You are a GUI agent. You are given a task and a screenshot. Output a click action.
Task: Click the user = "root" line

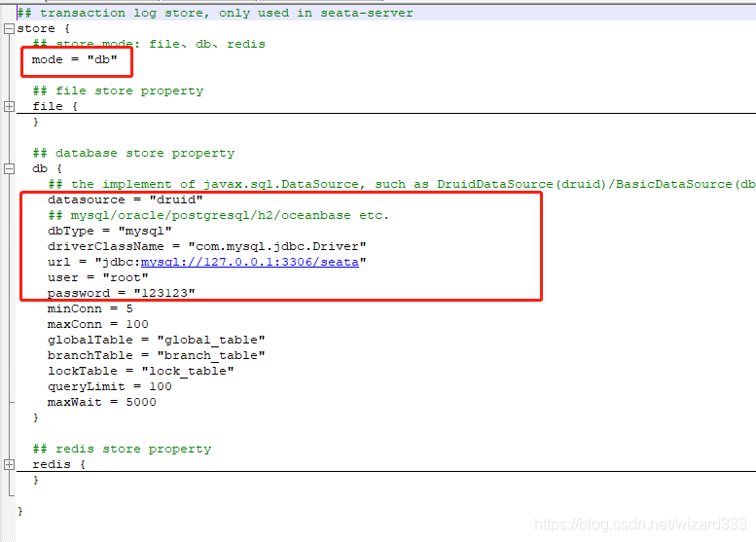click(x=98, y=277)
